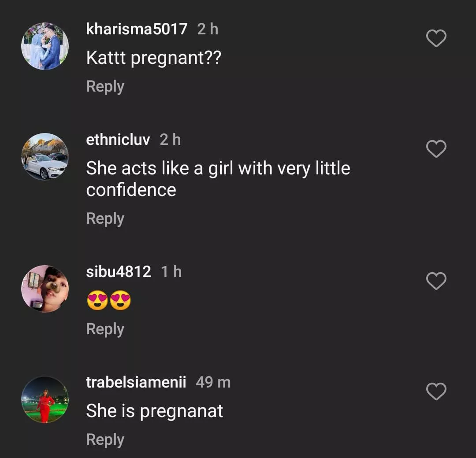Open kharisma5017's profile picture
Screen dimensions: 476x458
(x=45, y=46)
